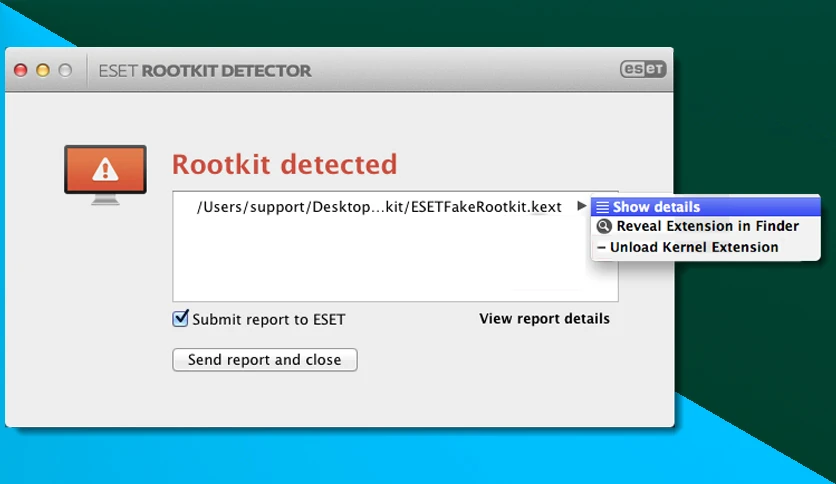Expand arrow next to ESETFakeRootkit.kext path
This screenshot has width=836, height=484.
(x=582, y=206)
